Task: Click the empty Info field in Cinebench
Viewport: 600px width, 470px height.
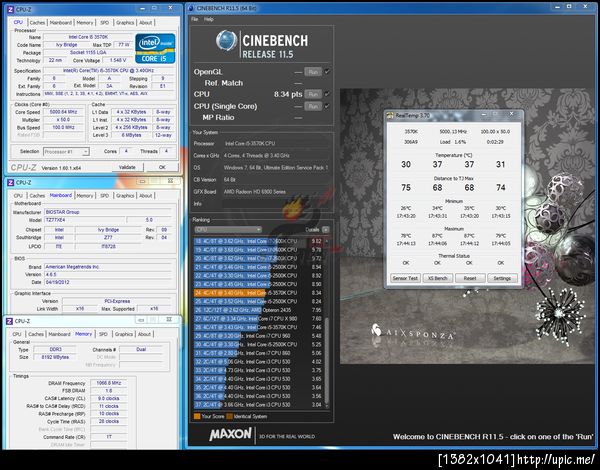Action: coord(276,204)
